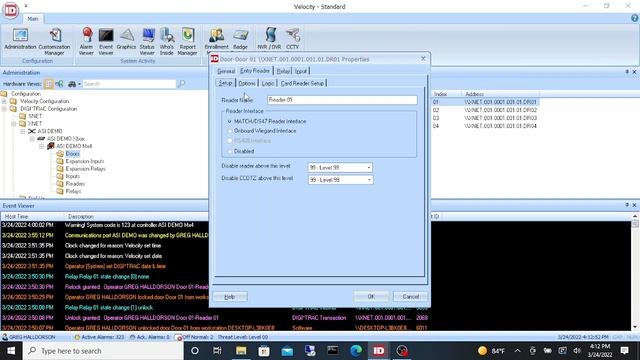
Task: Click the OK button in properties dialog
Action: tap(371, 297)
